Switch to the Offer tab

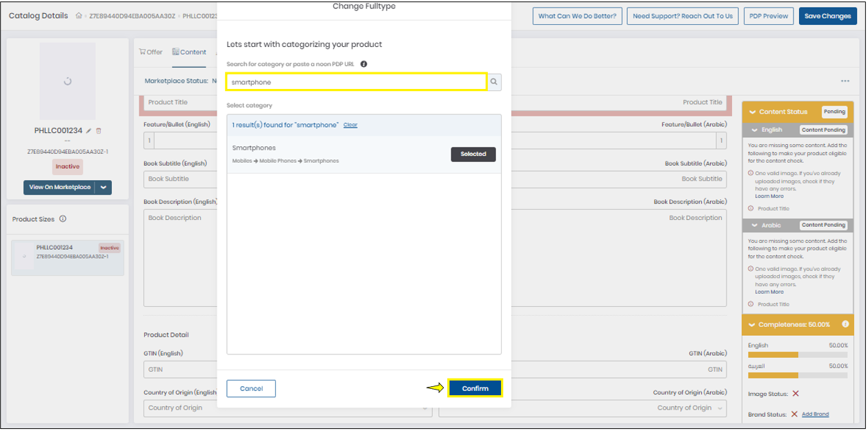(x=150, y=51)
